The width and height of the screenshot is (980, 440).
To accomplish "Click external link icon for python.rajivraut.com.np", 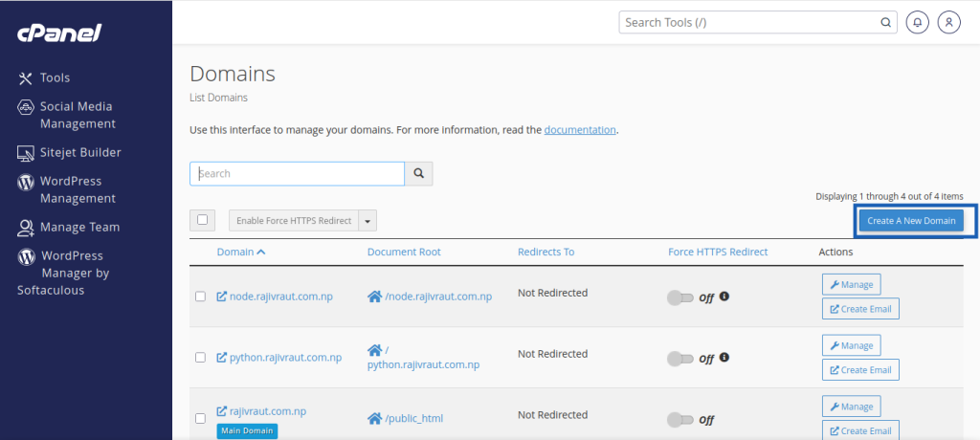I will click(221, 358).
